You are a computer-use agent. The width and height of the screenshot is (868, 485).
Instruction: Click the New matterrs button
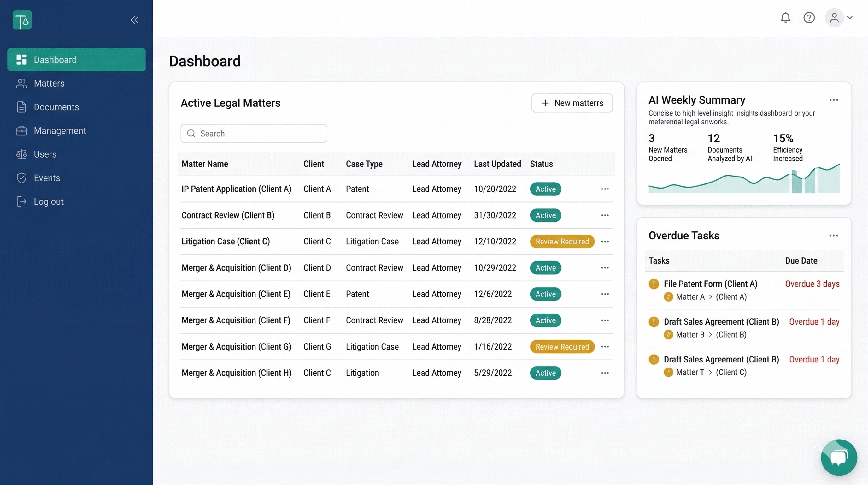[x=572, y=103]
